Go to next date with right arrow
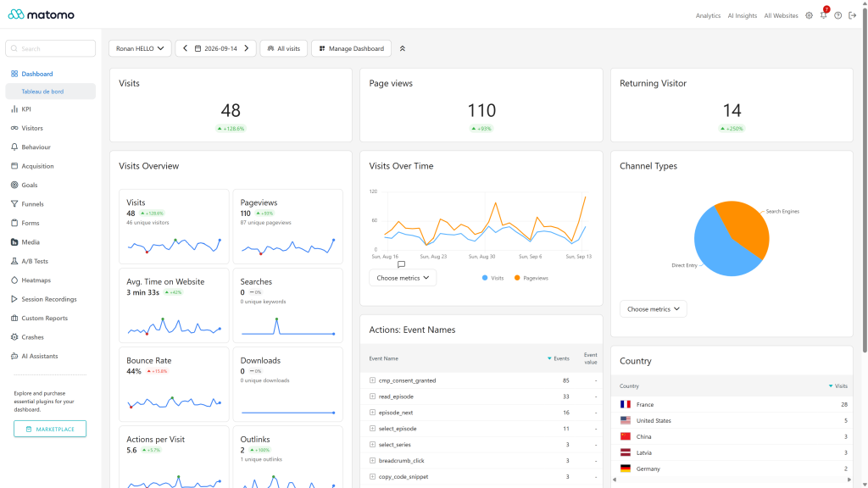The image size is (868, 488). coord(247,48)
